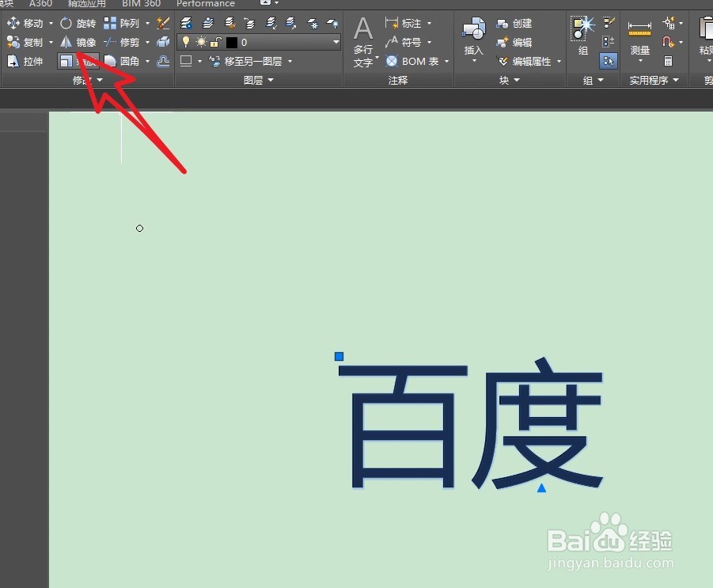Click the Symbol (符号) leader icon
The height and width of the screenshot is (588, 713).
tap(391, 42)
